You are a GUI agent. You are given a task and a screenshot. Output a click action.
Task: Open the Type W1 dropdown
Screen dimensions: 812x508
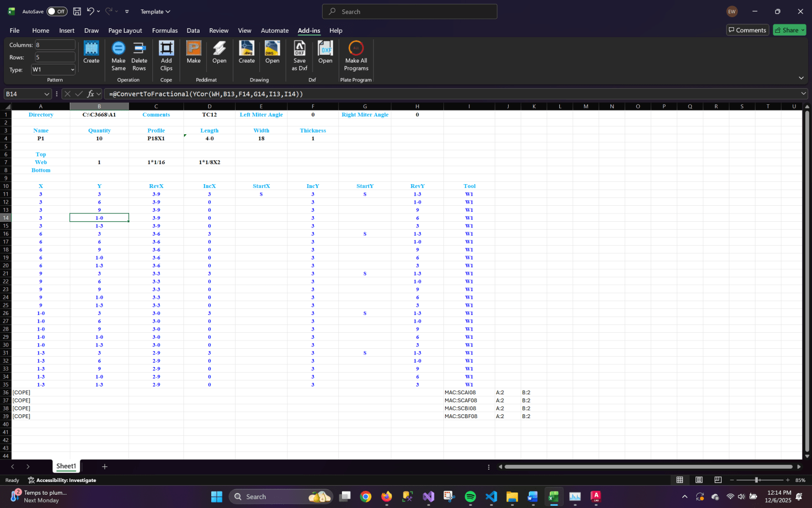coord(72,70)
